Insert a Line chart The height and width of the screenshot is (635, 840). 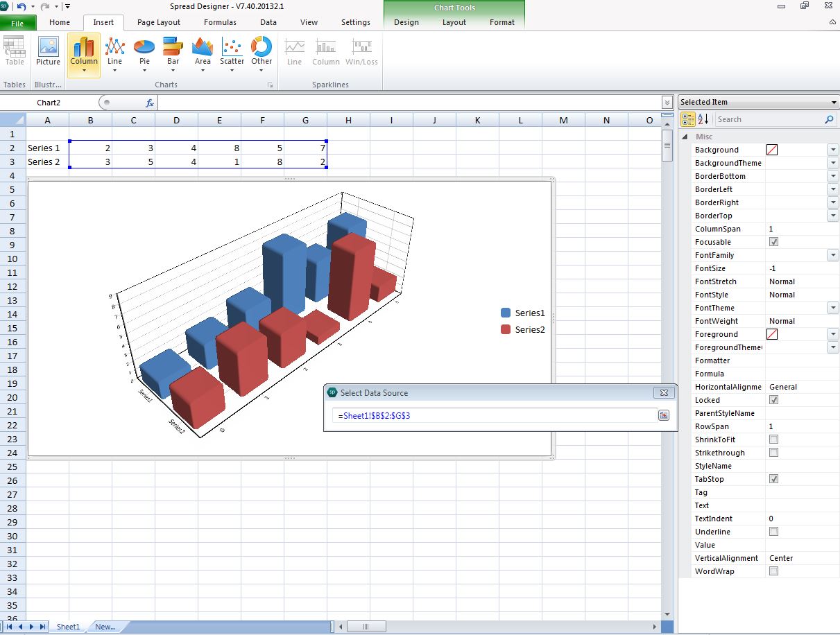click(114, 55)
